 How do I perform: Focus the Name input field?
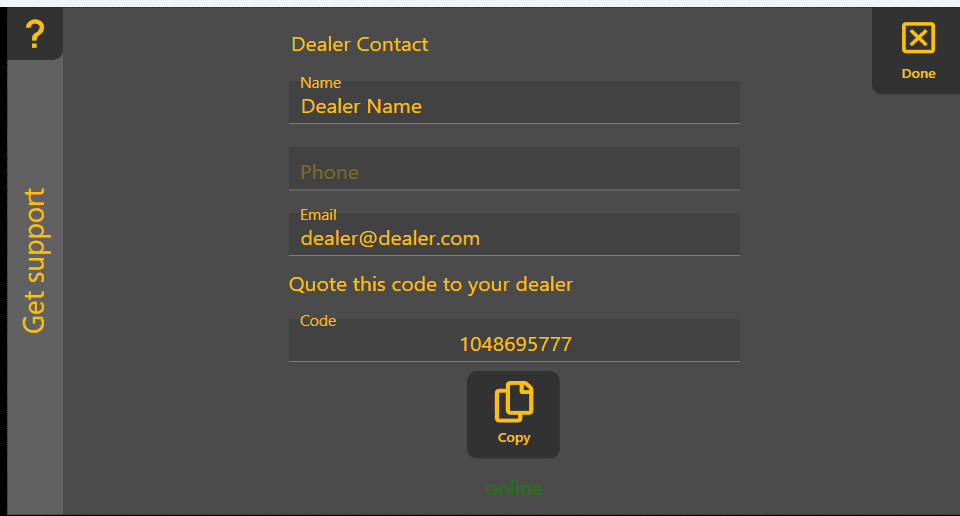pyautogui.click(x=514, y=102)
